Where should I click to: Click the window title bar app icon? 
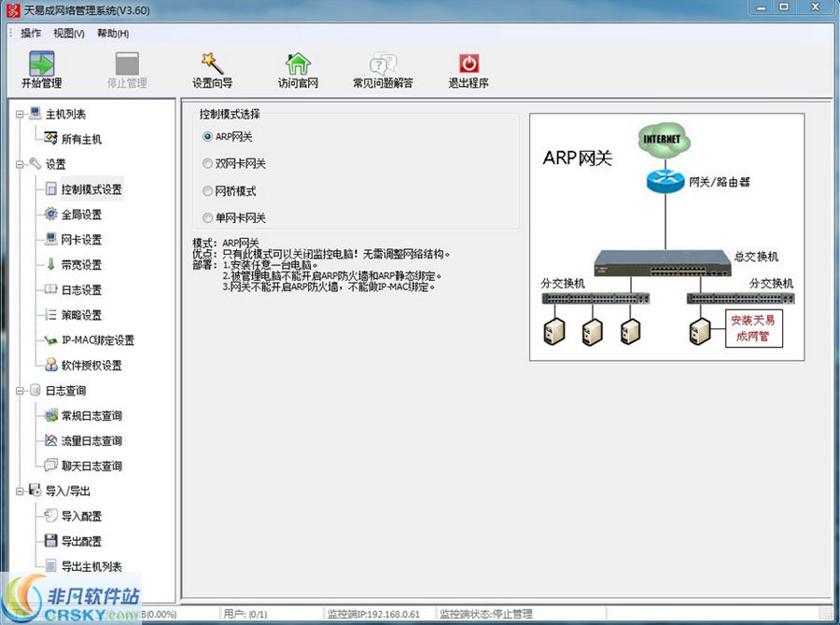pos(13,10)
